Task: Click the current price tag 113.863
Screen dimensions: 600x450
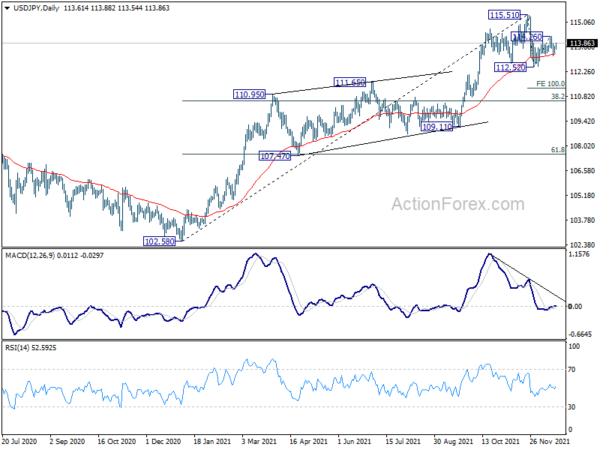Action: [582, 43]
